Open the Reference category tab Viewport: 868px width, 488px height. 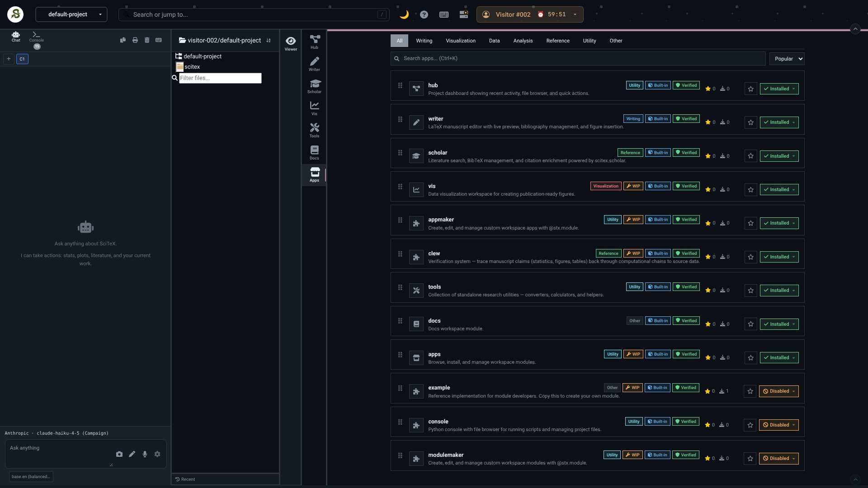(557, 41)
